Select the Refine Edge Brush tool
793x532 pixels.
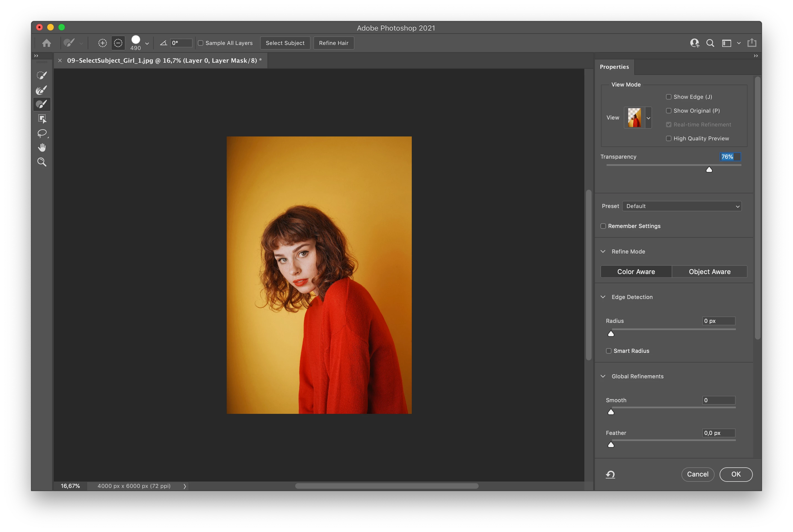42,90
